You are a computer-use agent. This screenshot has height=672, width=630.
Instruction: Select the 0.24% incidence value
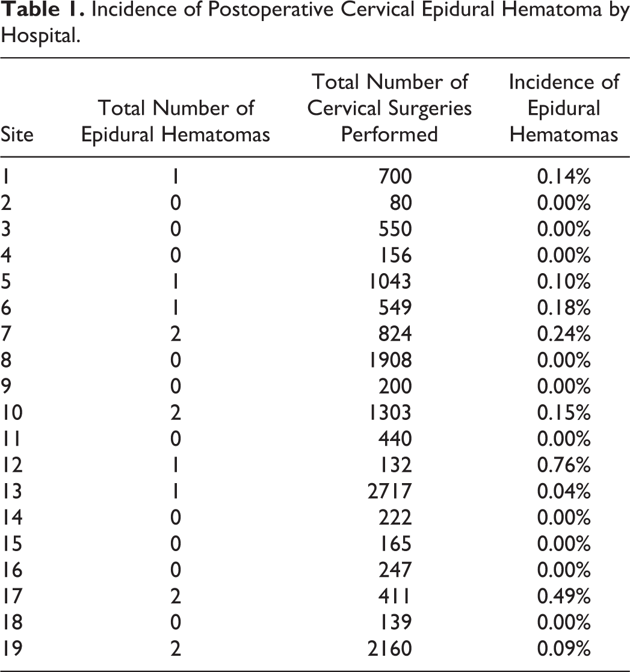[564, 334]
